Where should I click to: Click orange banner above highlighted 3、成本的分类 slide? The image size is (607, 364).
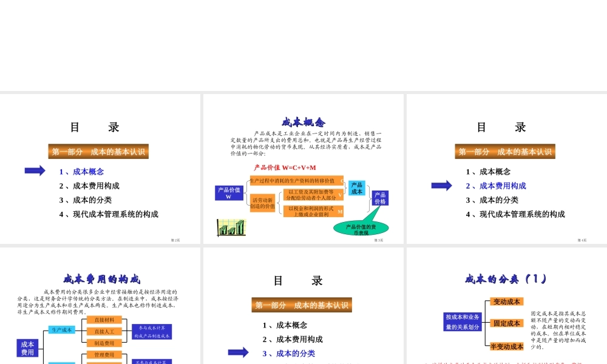point(302,305)
